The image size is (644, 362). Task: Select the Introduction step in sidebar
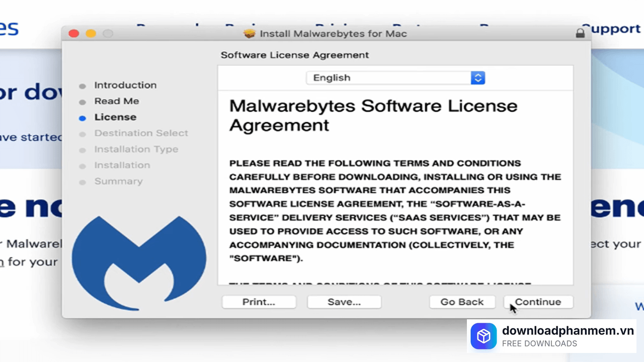[125, 85]
